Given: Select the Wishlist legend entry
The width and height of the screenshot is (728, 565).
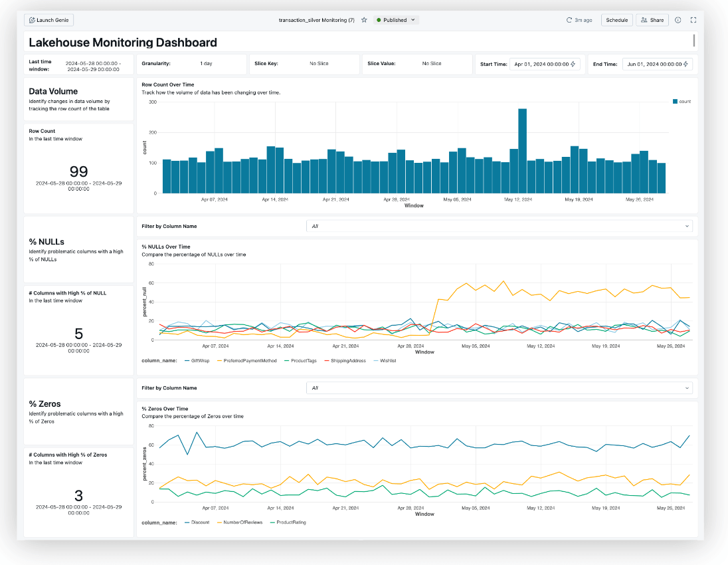Looking at the screenshot, I should click(385, 360).
